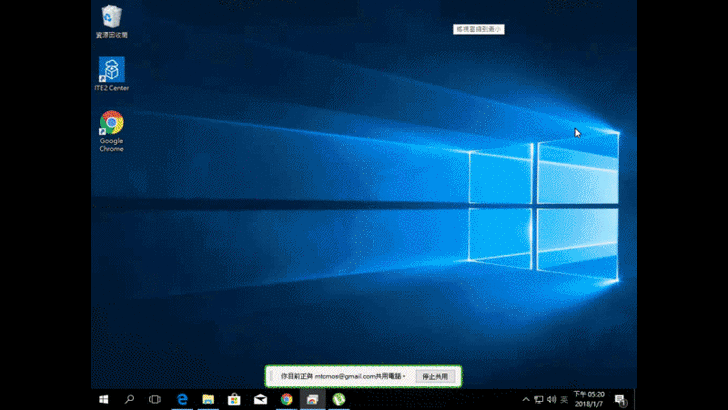Open the Microsoft Store taskbar icon
Screen dimensions: 728x410
pyautogui.click(x=234, y=399)
